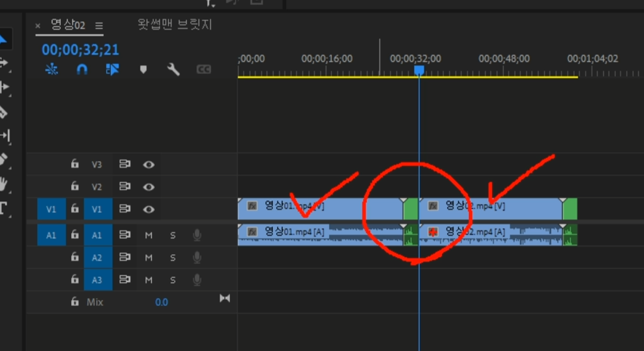Toggle track targeting for V2
644x351 pixels.
(x=97, y=187)
